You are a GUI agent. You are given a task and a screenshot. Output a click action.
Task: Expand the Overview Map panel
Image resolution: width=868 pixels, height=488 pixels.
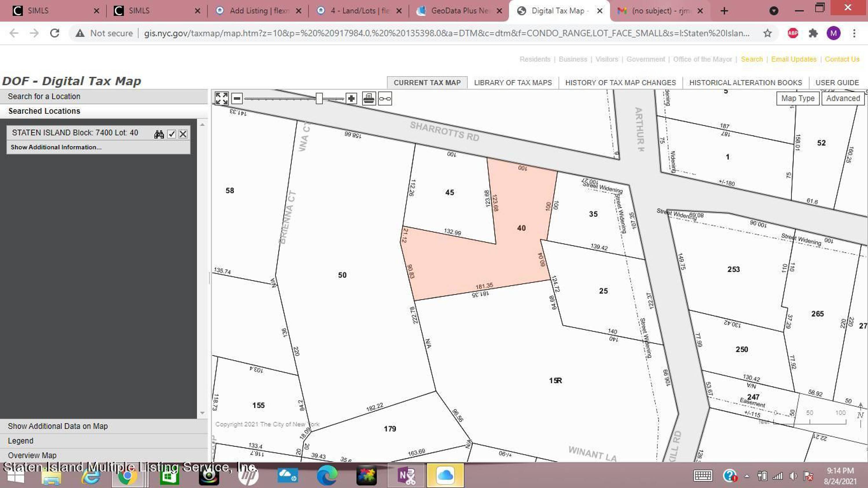click(32, 455)
